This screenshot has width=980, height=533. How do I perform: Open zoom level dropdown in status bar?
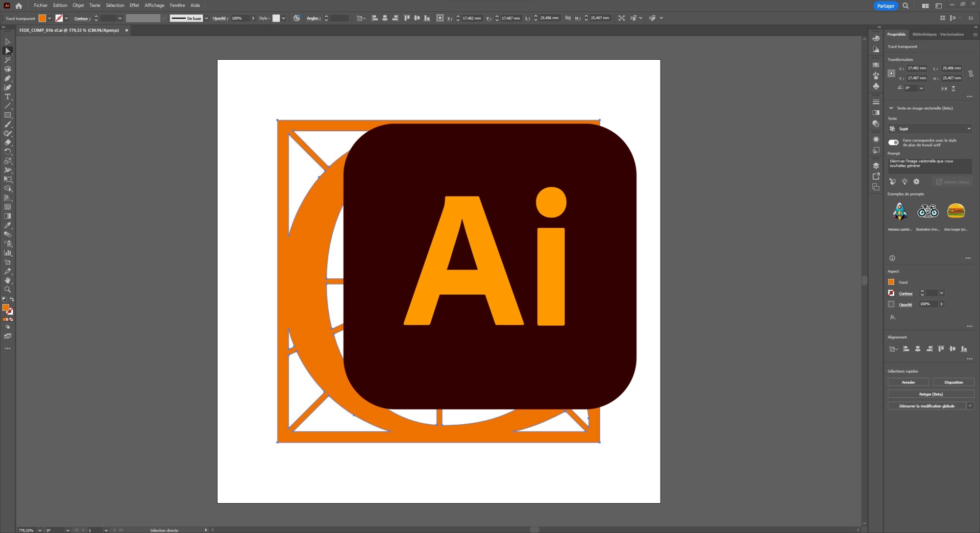click(x=40, y=530)
